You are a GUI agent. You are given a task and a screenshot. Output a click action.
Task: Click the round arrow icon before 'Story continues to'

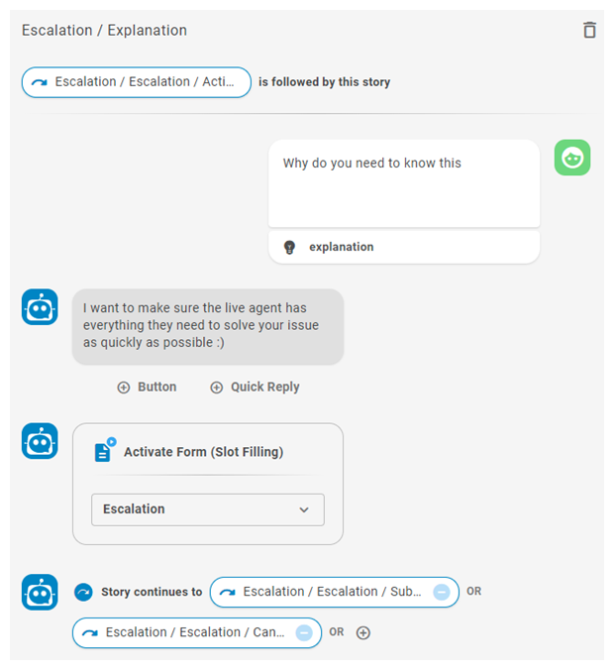[x=83, y=593]
